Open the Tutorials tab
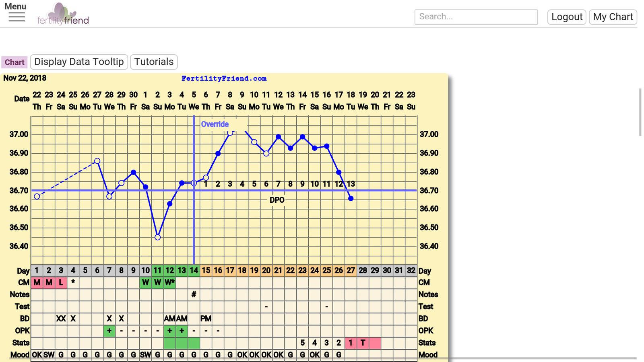 [x=154, y=62]
